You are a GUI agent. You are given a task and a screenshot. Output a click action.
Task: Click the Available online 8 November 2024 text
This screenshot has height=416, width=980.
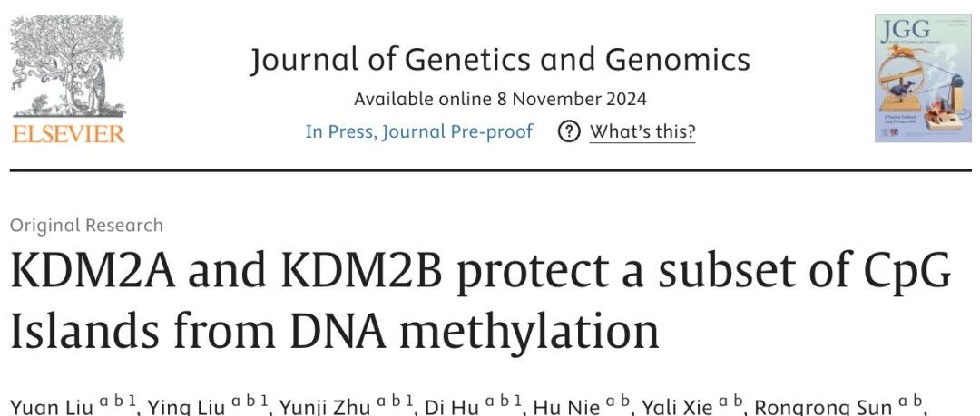click(500, 99)
